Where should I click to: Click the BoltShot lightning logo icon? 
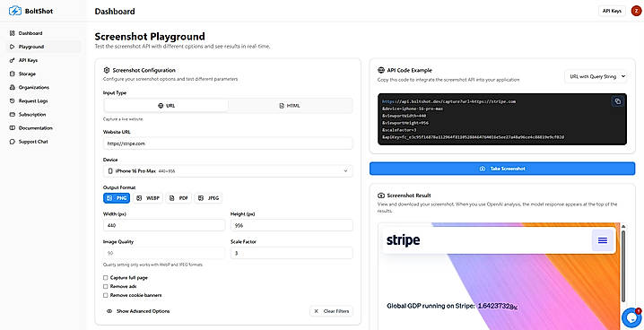click(x=15, y=11)
